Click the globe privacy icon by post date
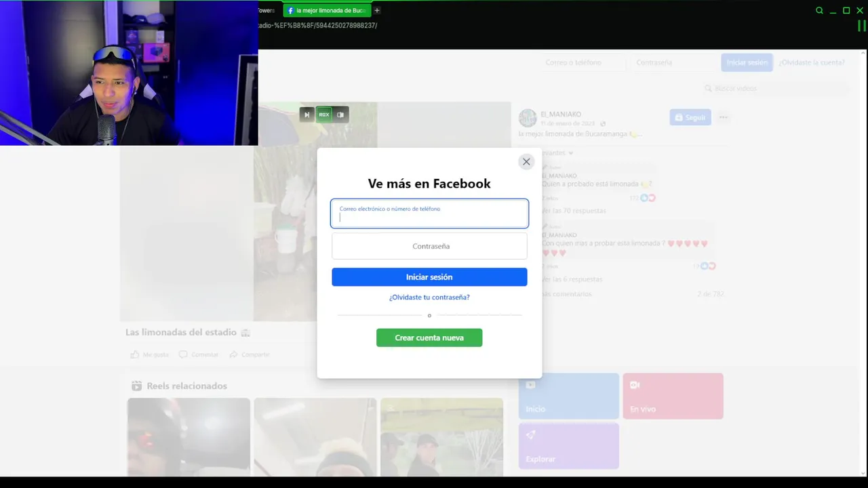 603,124
